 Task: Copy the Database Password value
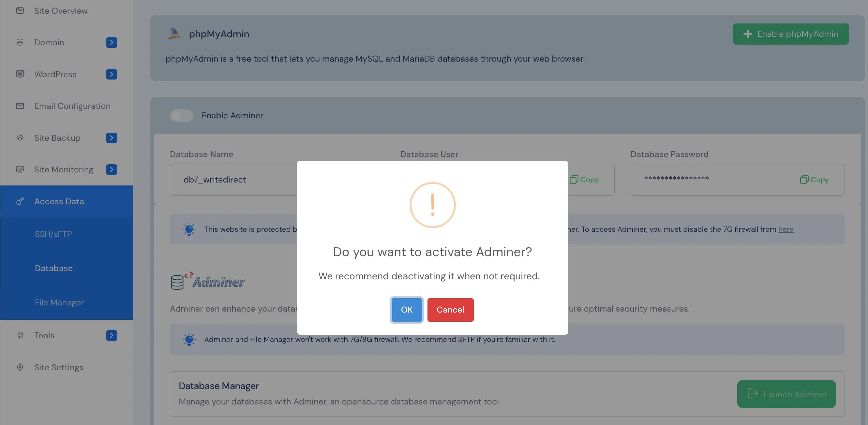pos(814,180)
